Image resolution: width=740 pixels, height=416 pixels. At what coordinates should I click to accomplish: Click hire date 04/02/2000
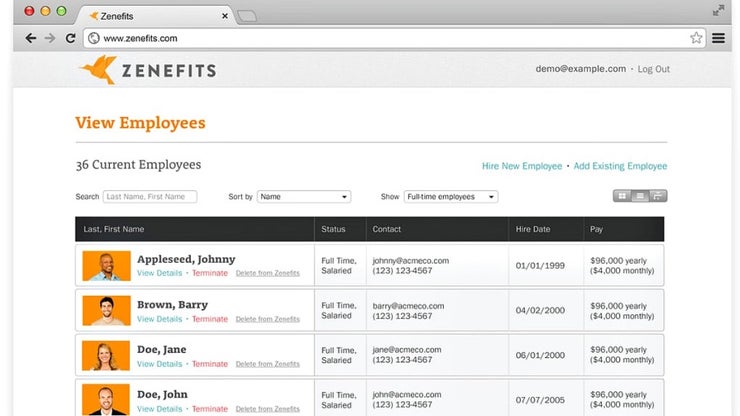(540, 310)
